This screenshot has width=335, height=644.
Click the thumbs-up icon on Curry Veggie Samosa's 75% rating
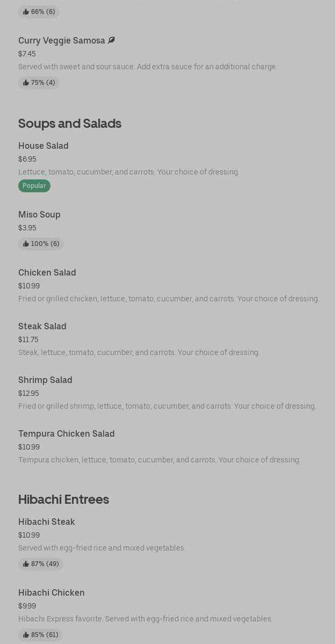(26, 83)
